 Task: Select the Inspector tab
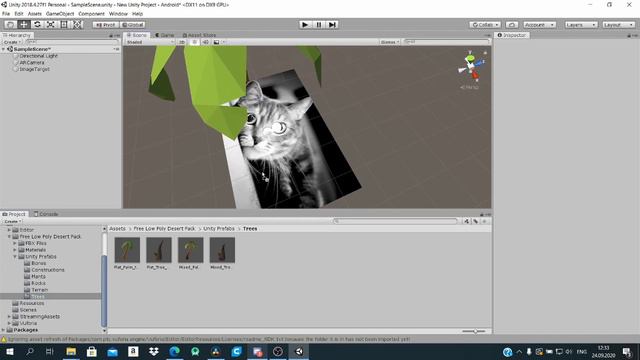coord(511,35)
